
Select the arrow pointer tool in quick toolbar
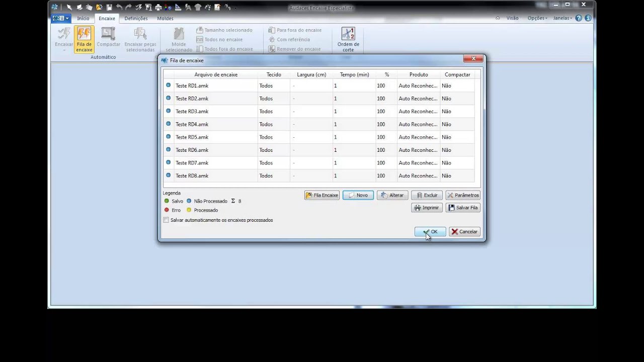pos(69,7)
